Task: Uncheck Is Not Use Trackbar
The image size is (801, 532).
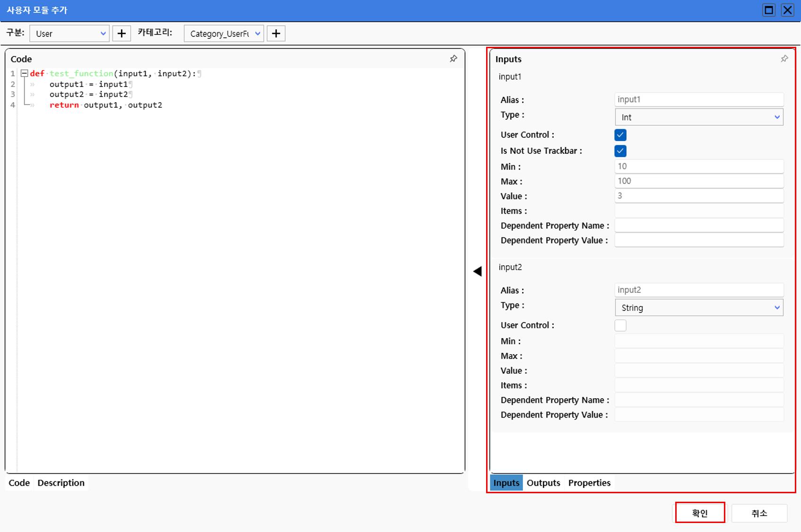Action: click(620, 151)
